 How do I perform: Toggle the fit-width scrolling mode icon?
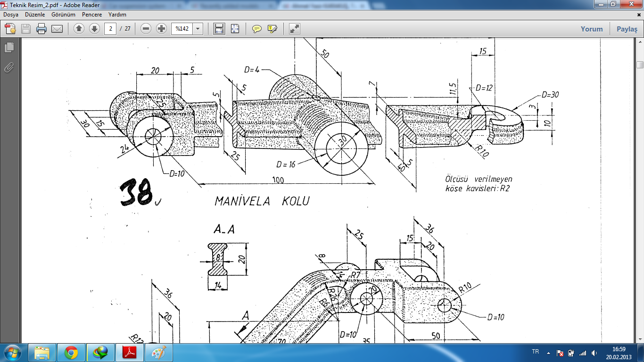click(219, 29)
